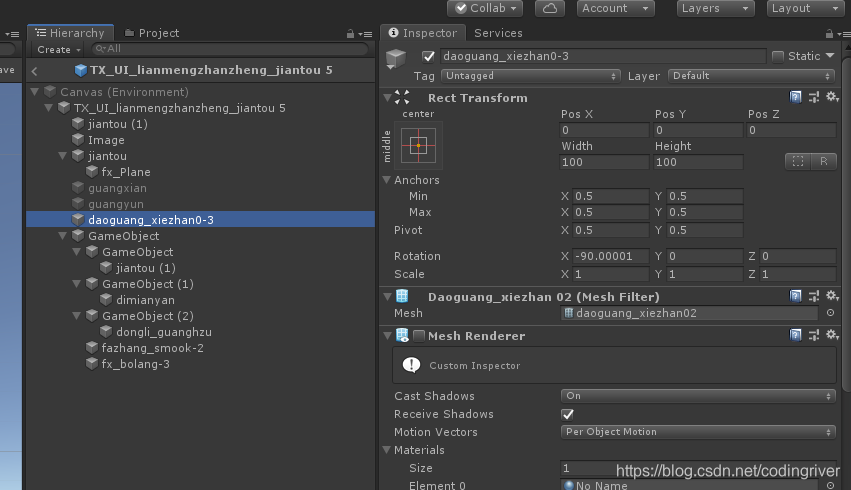Click the GameObject icon dropdown in Inspector
The height and width of the screenshot is (490, 851).
pos(396,59)
